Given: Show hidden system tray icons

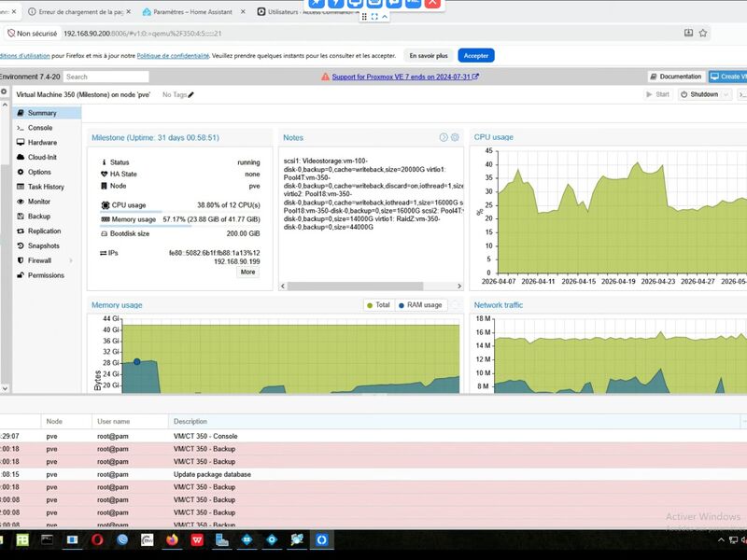Looking at the screenshot, I should pyautogui.click(x=721, y=539).
